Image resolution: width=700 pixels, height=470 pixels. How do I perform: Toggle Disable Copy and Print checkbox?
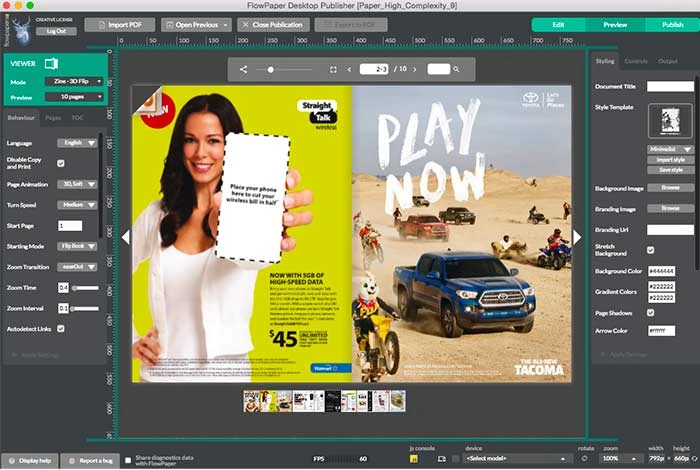pos(61,163)
